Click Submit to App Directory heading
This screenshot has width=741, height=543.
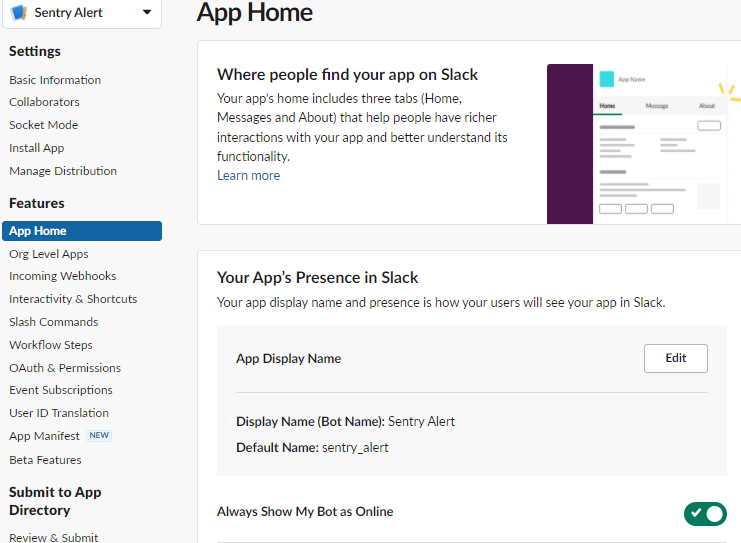(x=55, y=501)
